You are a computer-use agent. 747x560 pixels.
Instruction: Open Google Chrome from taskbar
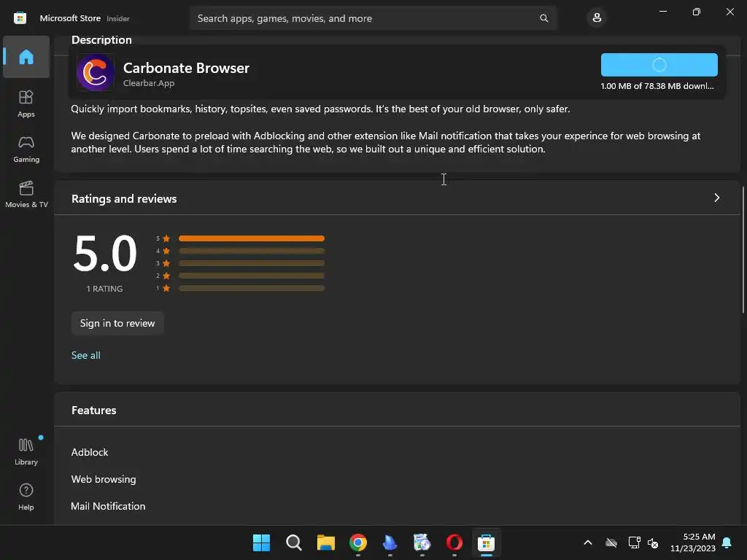coord(357,542)
